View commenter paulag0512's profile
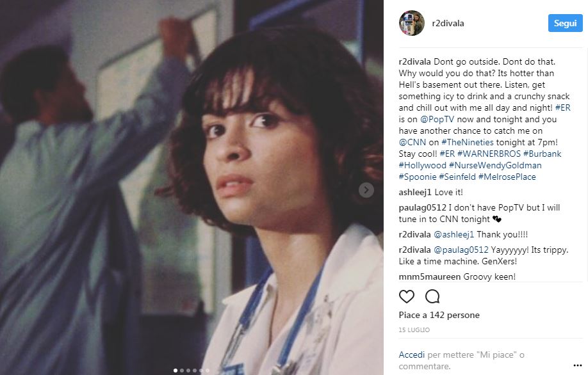This screenshot has width=588, height=375. [x=423, y=207]
